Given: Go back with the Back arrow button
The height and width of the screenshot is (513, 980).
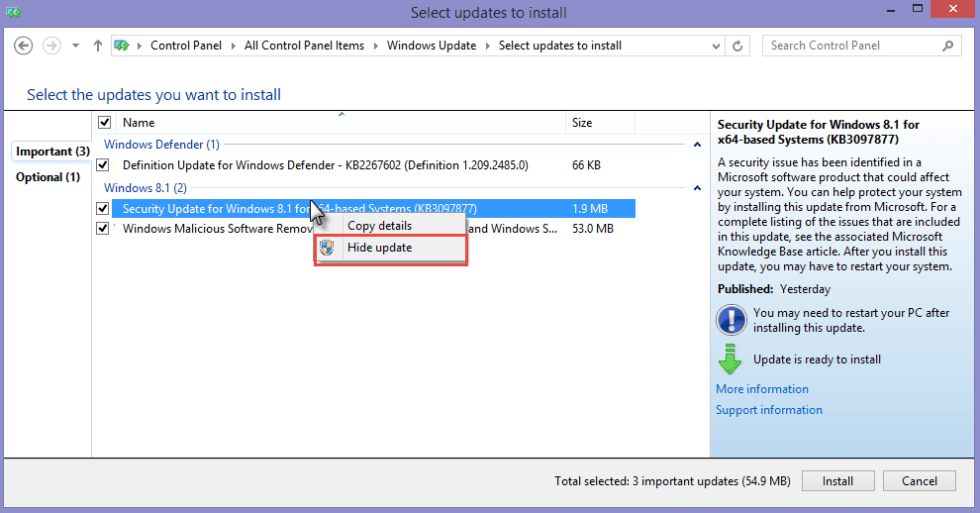Looking at the screenshot, I should coord(23,46).
